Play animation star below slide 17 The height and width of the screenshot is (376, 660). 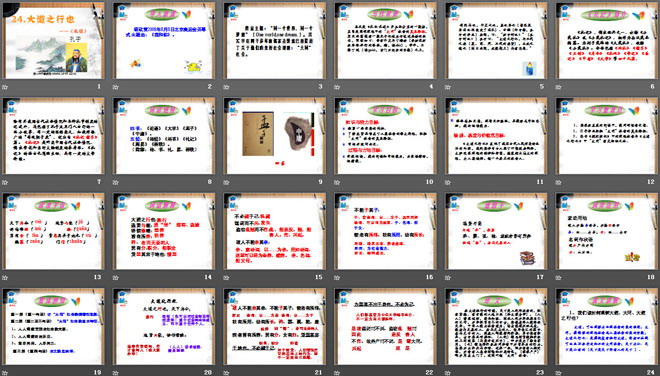[x=448, y=277]
